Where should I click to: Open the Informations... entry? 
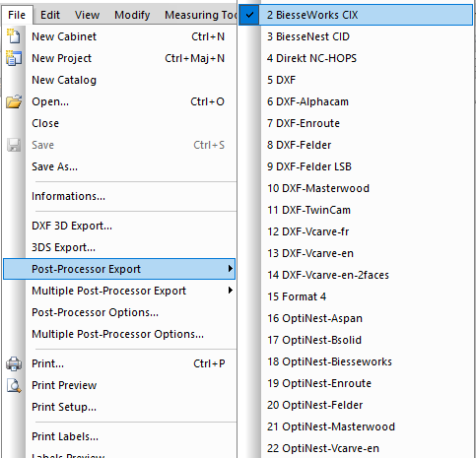(x=119, y=196)
